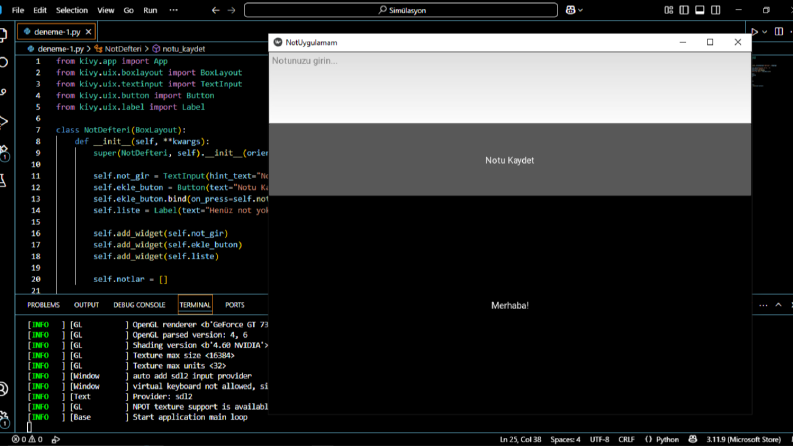Split the editor to the right
This screenshot has height=446, width=793.
click(x=779, y=32)
